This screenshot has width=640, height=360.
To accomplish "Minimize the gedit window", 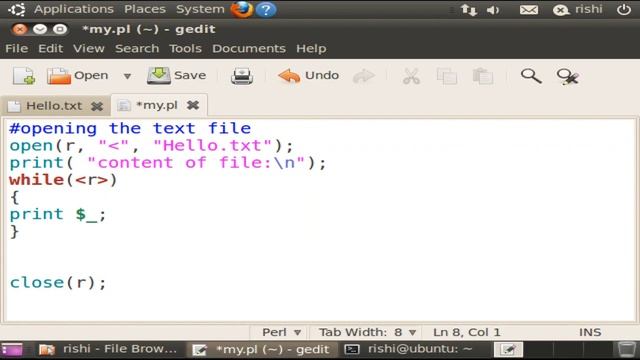I will (40, 29).
